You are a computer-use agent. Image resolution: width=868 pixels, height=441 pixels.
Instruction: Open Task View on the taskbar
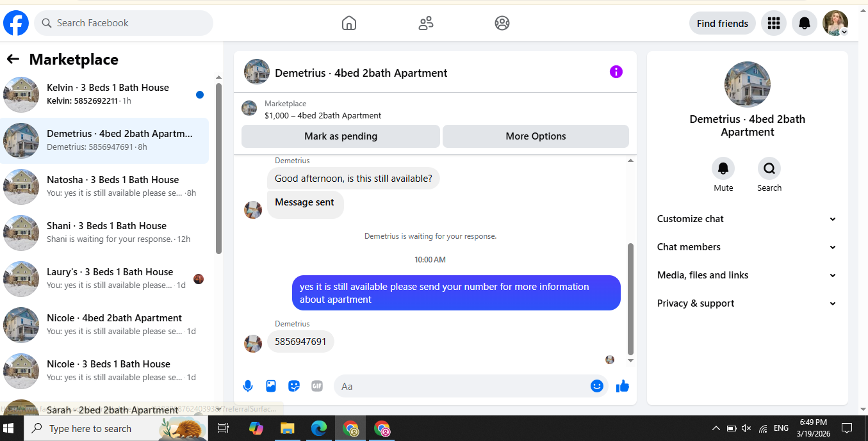tap(223, 428)
